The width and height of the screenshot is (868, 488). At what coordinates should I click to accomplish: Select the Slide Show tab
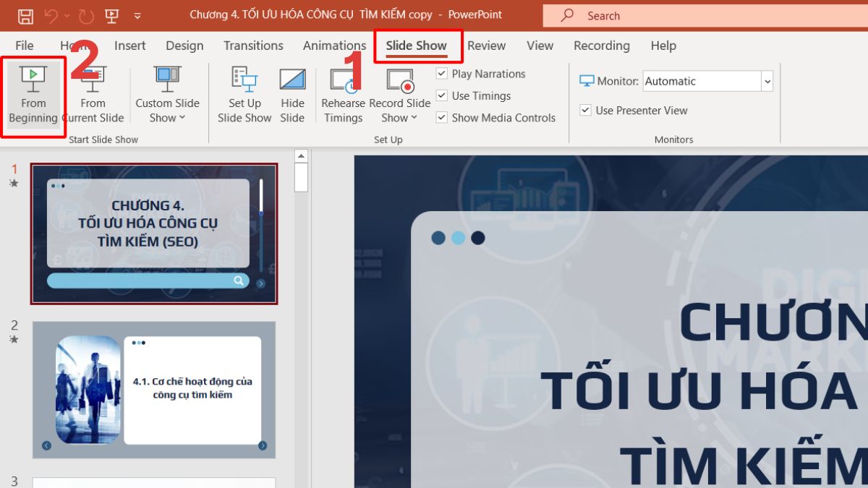coord(417,46)
